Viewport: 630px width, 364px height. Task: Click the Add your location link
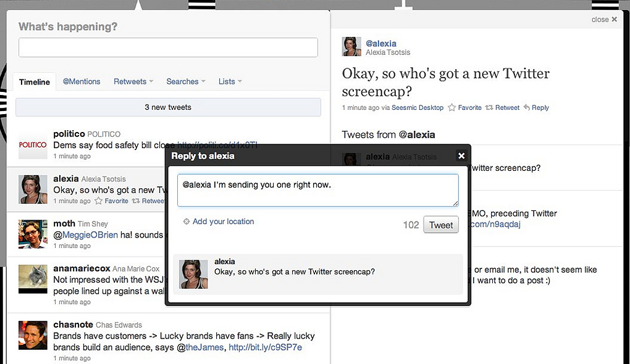[223, 221]
